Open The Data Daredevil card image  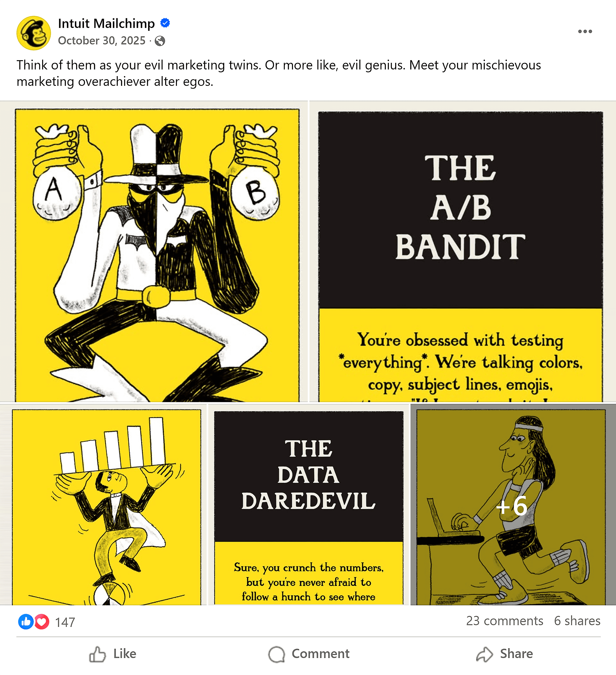(308, 504)
